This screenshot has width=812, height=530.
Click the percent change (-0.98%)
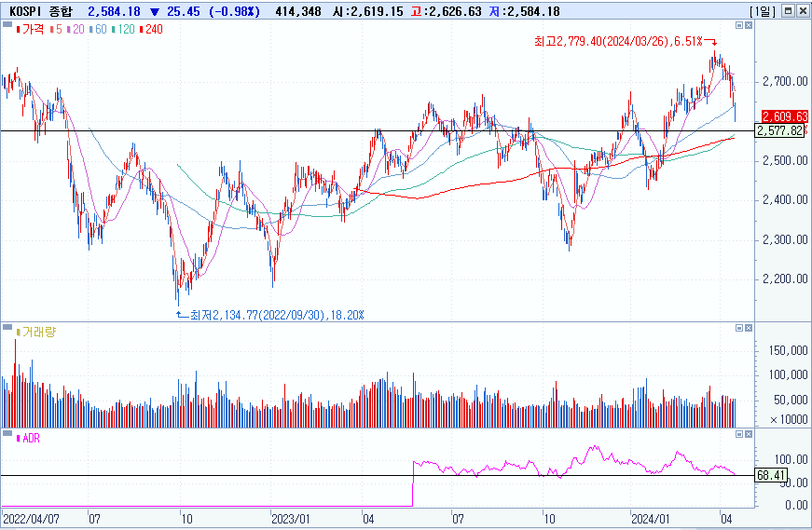coord(235,11)
